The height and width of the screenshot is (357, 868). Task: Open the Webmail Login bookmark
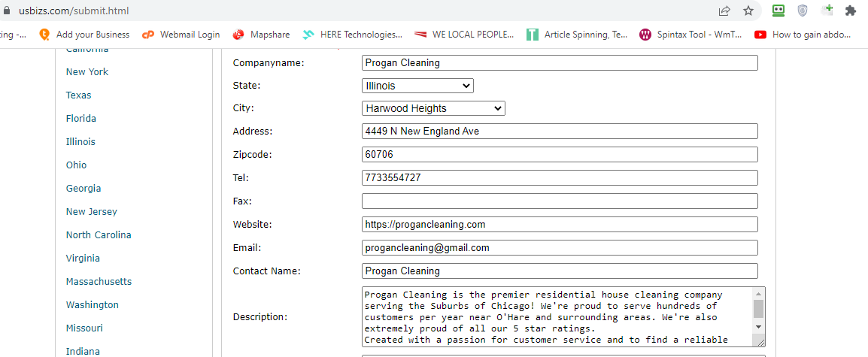click(181, 35)
